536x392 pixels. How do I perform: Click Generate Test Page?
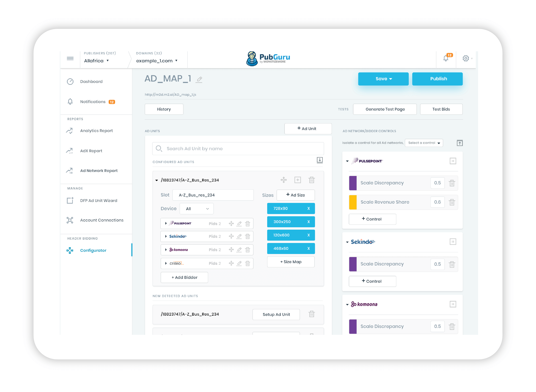385,109
